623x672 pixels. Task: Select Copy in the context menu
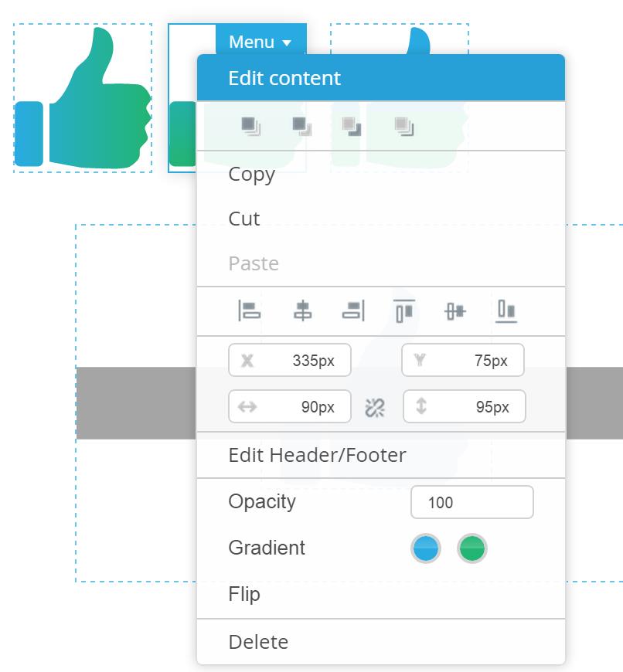tap(252, 175)
